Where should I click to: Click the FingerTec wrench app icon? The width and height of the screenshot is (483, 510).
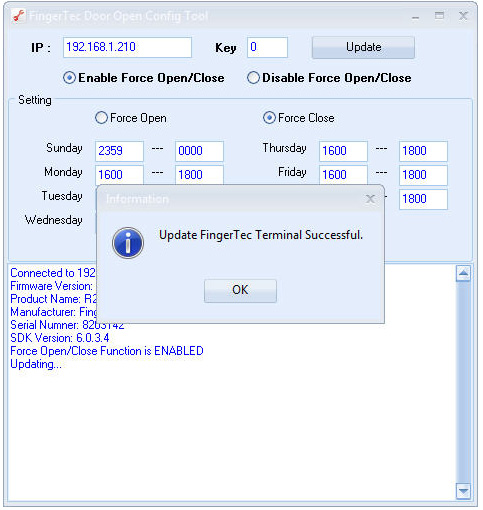(x=18, y=16)
